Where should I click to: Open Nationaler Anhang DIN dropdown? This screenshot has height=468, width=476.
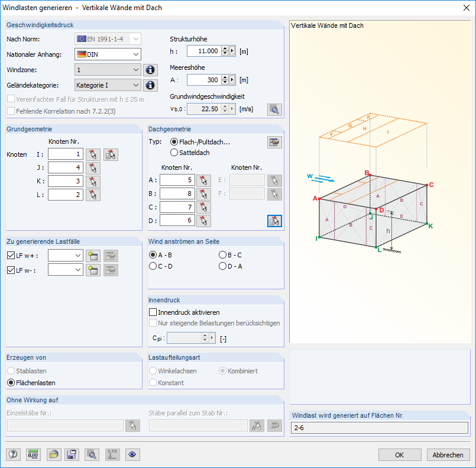tap(108, 54)
